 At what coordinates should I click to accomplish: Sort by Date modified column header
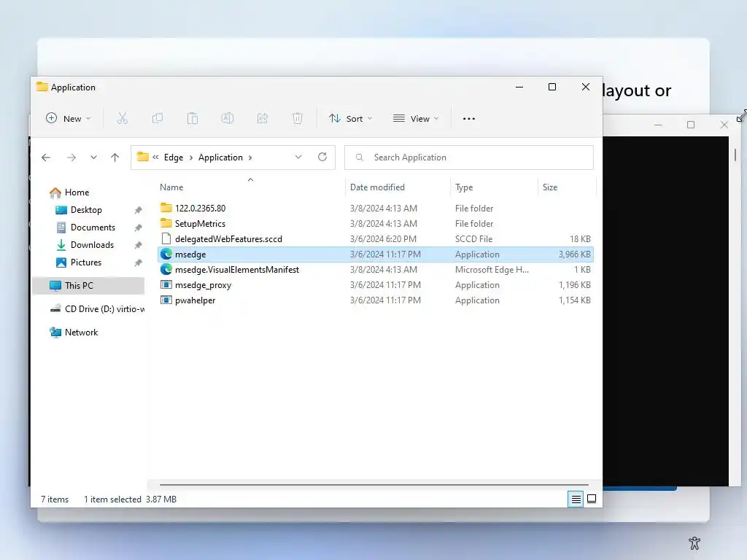377,187
